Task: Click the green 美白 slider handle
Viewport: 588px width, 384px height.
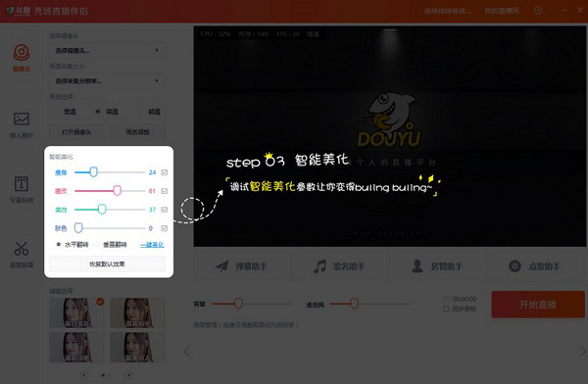Action: [x=102, y=210]
